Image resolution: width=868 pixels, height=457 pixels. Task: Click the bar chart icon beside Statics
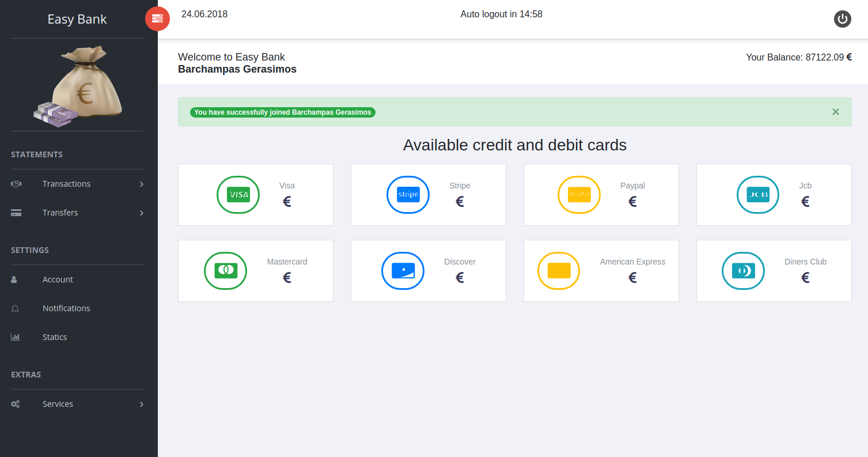(16, 337)
